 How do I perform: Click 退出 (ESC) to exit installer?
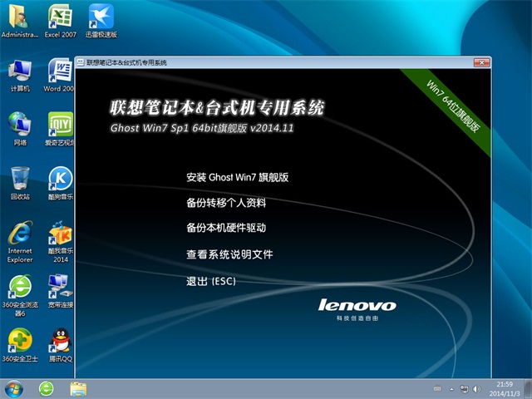pos(211,282)
